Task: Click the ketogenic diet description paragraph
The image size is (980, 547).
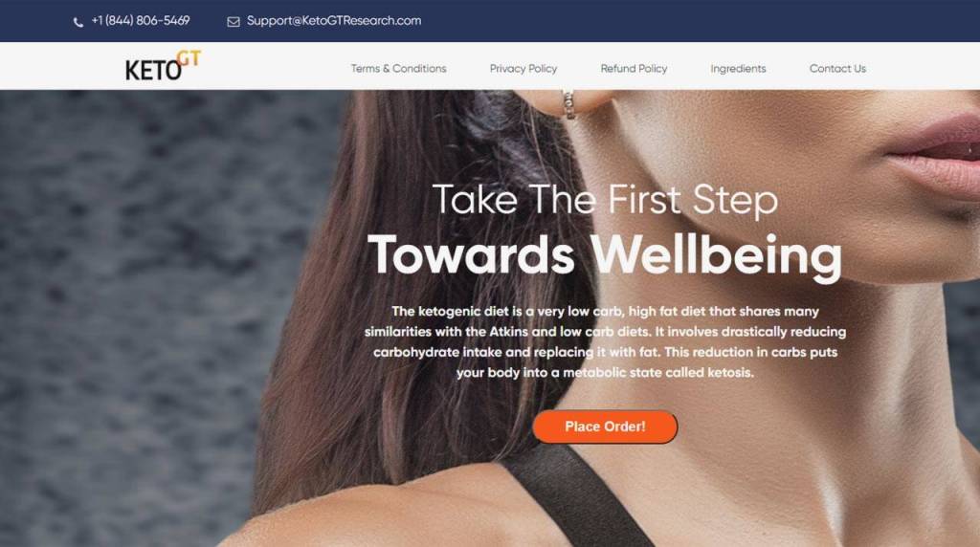Action: [x=605, y=341]
